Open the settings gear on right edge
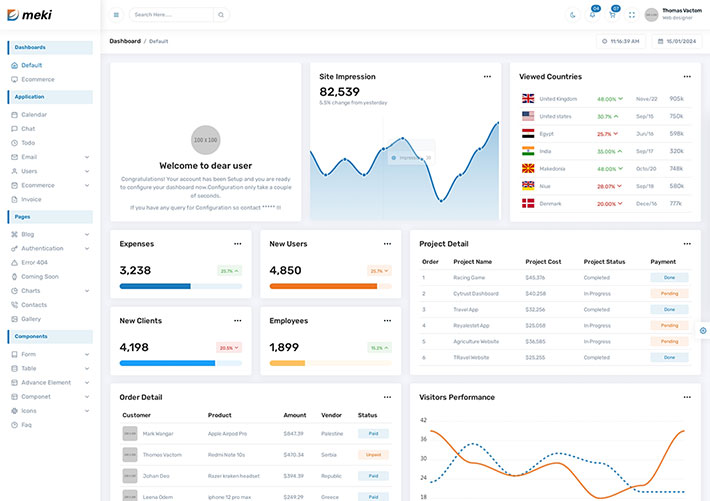710x501 pixels. pos(702,330)
